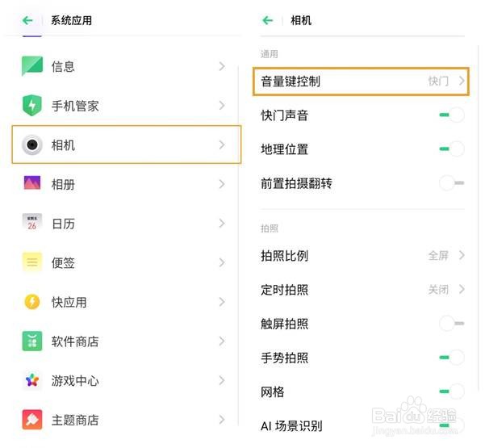Tap the Quick Apps (快应用) lightning icon

tap(32, 302)
